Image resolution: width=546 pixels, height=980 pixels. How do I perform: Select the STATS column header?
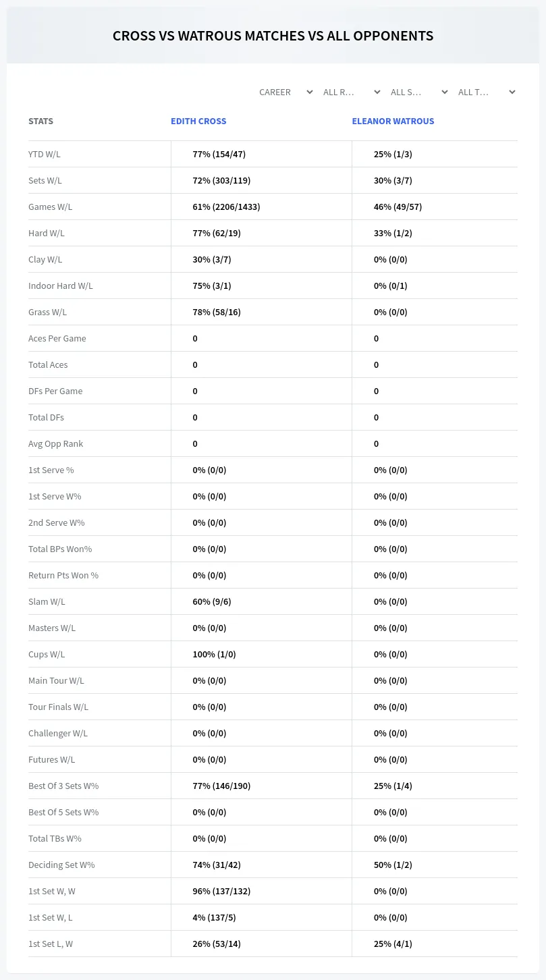coord(40,121)
